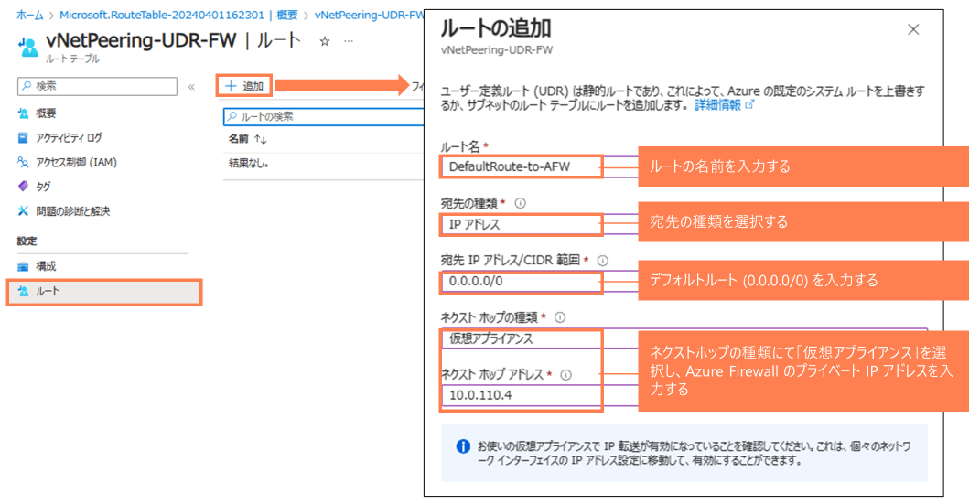Screen dimensions: 980x504
Task: Click the 追加 button
Action: click(244, 86)
